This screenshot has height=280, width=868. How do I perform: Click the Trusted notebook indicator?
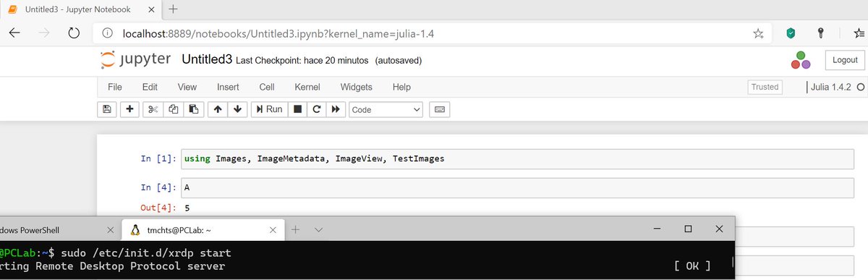coord(765,87)
